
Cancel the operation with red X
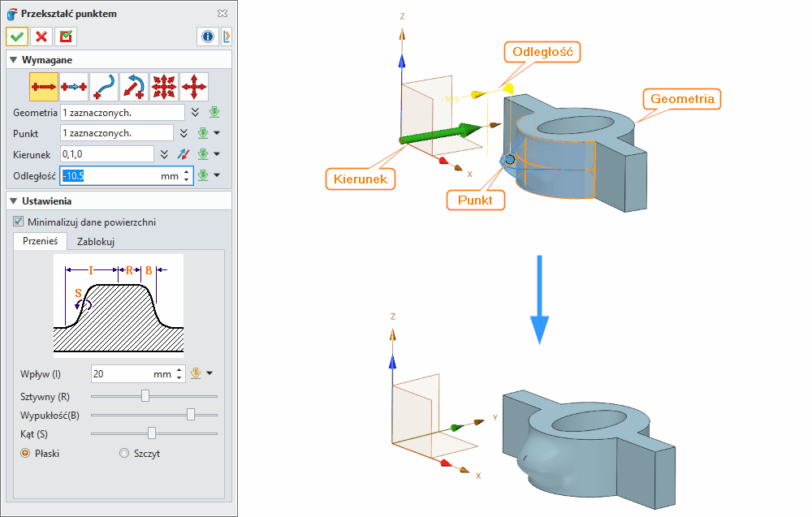point(41,37)
